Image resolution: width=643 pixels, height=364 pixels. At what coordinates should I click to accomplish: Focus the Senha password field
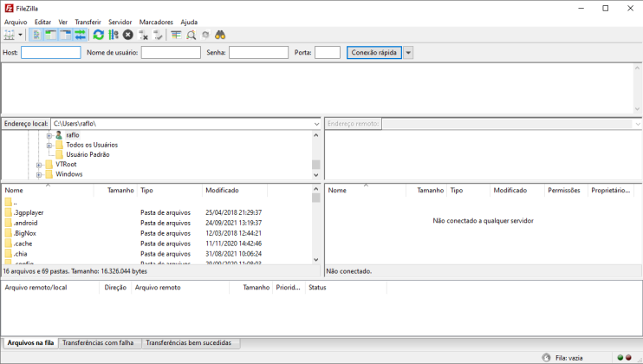[x=259, y=53]
